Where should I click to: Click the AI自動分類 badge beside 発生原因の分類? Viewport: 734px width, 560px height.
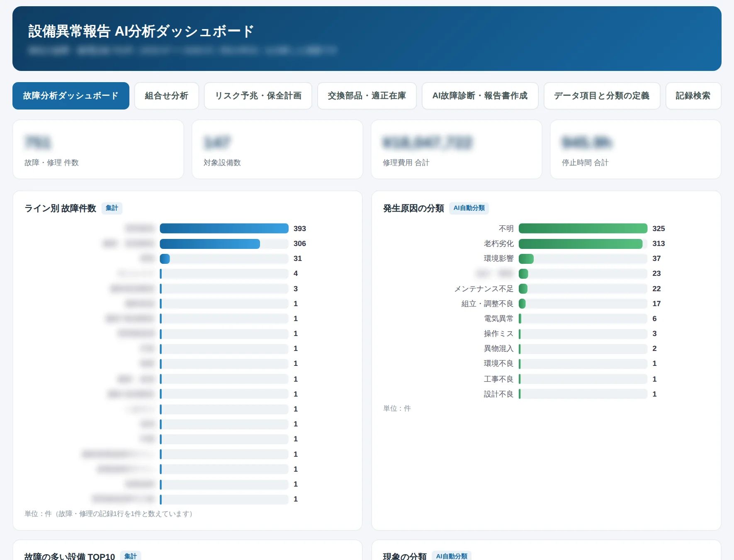tap(469, 208)
